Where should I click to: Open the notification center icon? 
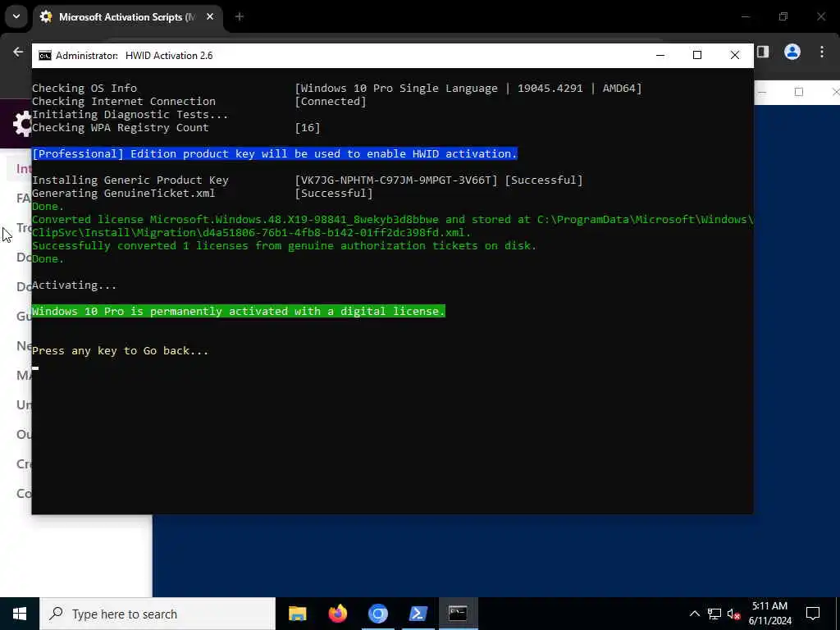click(x=813, y=614)
